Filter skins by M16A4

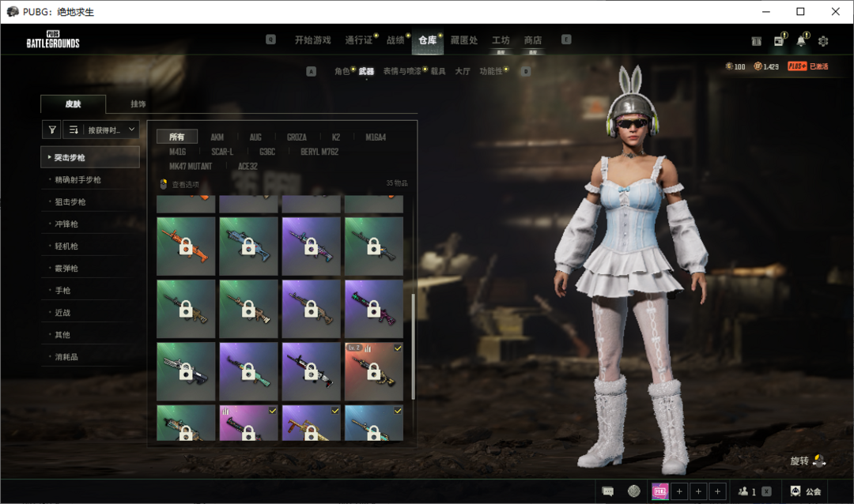pos(376,137)
